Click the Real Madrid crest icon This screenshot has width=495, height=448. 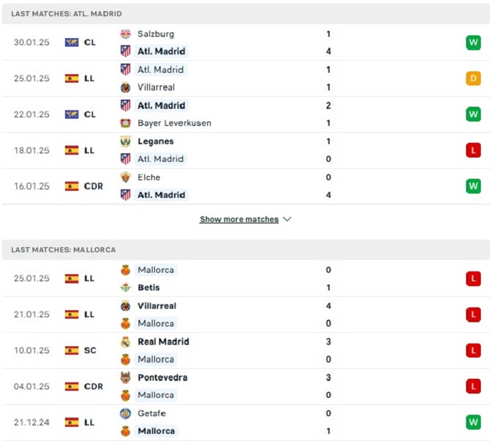click(x=125, y=342)
